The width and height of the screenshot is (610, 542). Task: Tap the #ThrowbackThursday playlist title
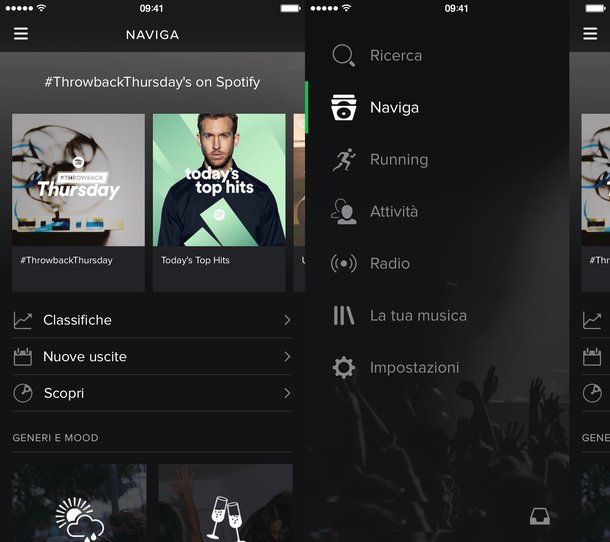[x=67, y=260]
